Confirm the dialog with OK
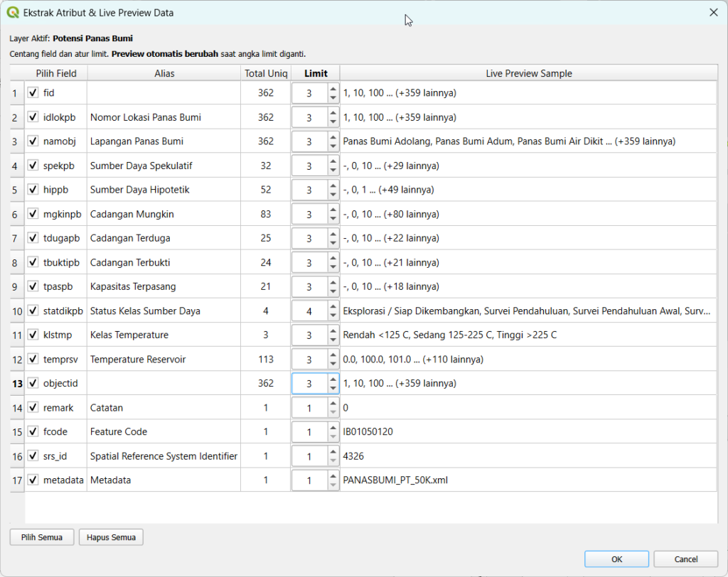 click(616, 559)
